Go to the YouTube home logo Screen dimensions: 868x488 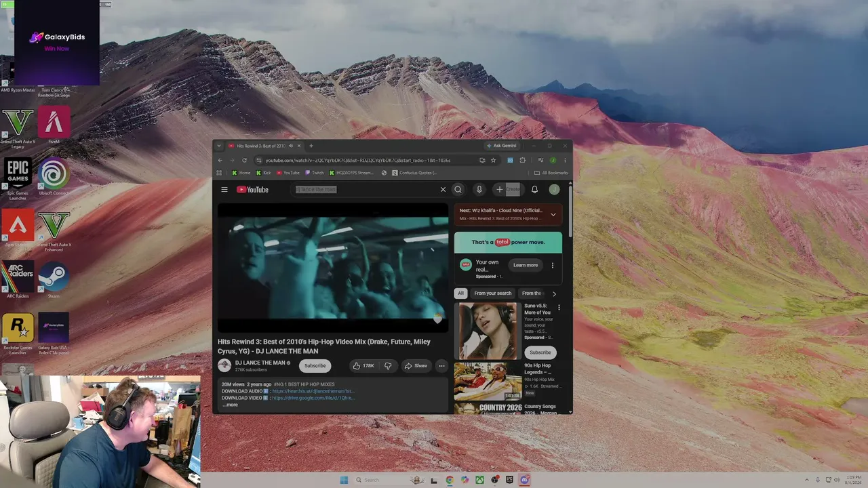tap(252, 190)
